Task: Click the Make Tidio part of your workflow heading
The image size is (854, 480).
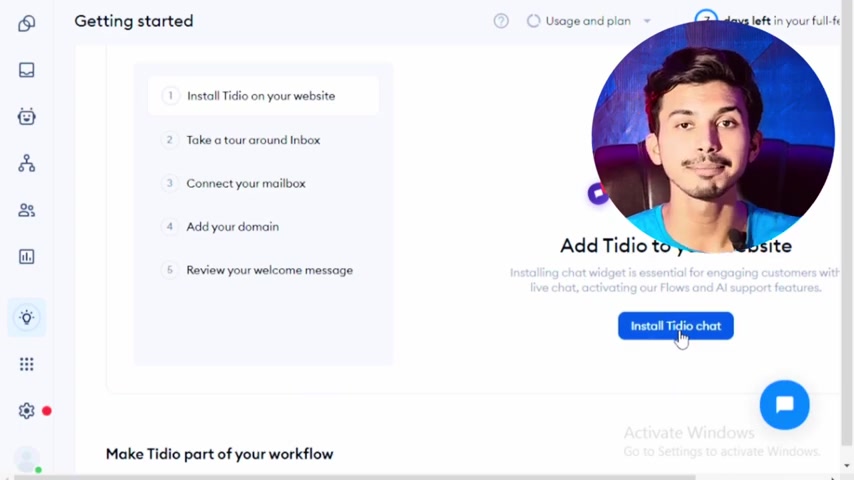Action: coord(219,454)
